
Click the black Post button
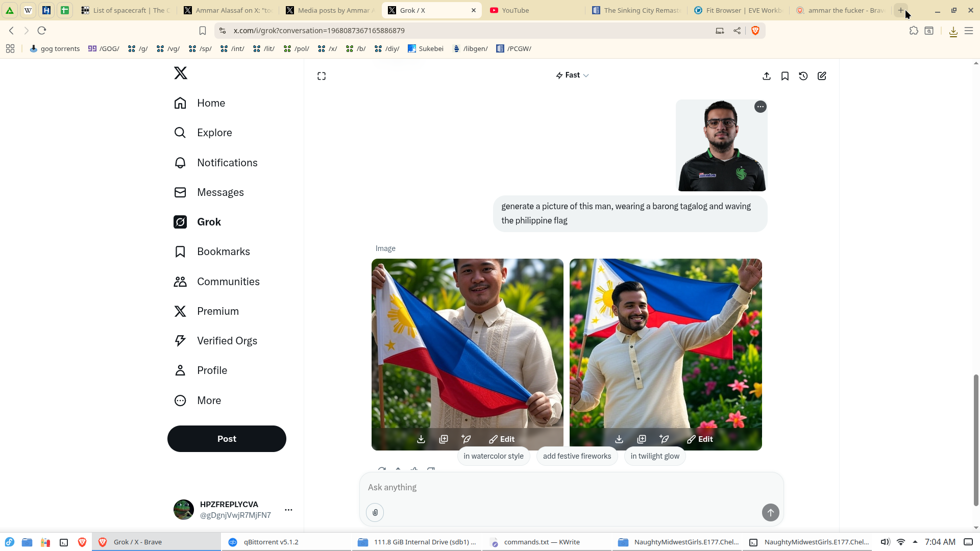point(227,439)
